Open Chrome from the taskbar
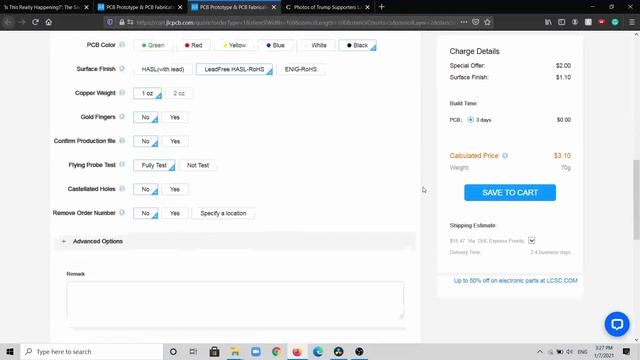 276,351
